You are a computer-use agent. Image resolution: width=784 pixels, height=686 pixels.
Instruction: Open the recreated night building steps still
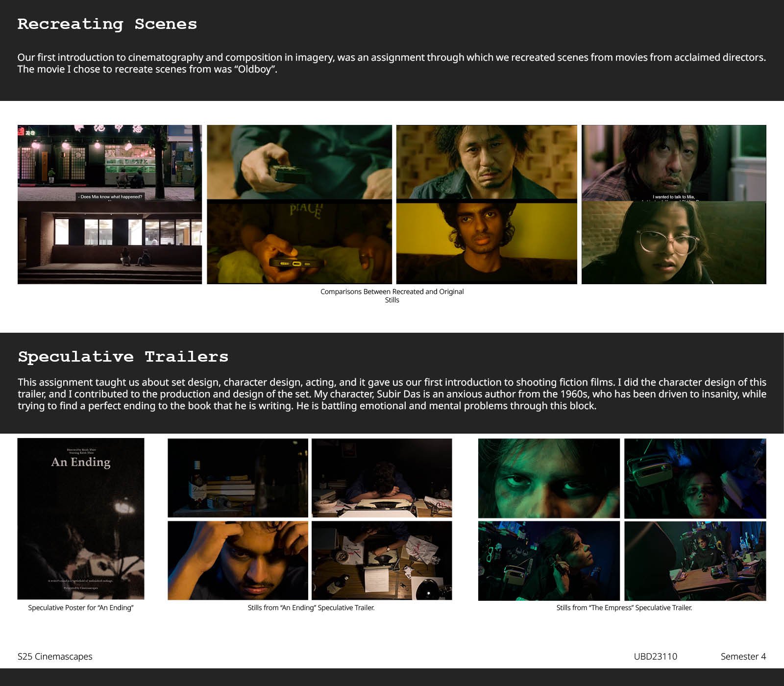[x=110, y=243]
